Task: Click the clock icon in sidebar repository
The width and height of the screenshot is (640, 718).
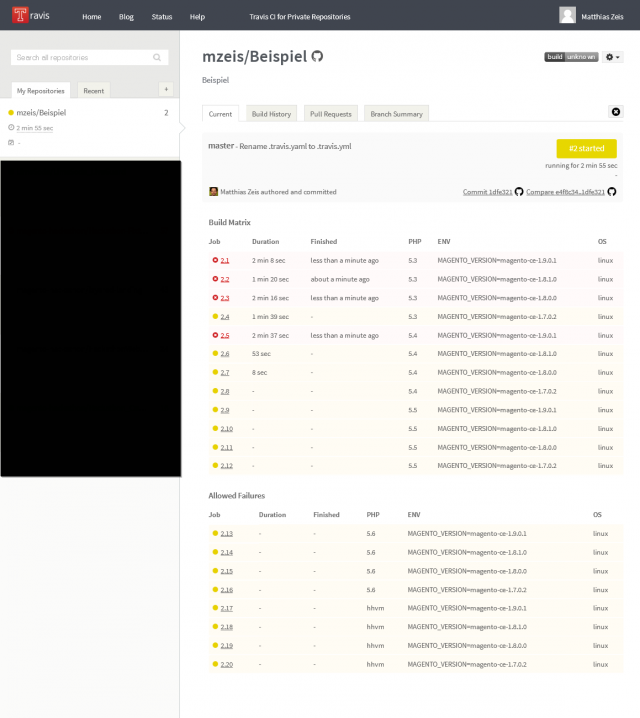Action: [11, 127]
